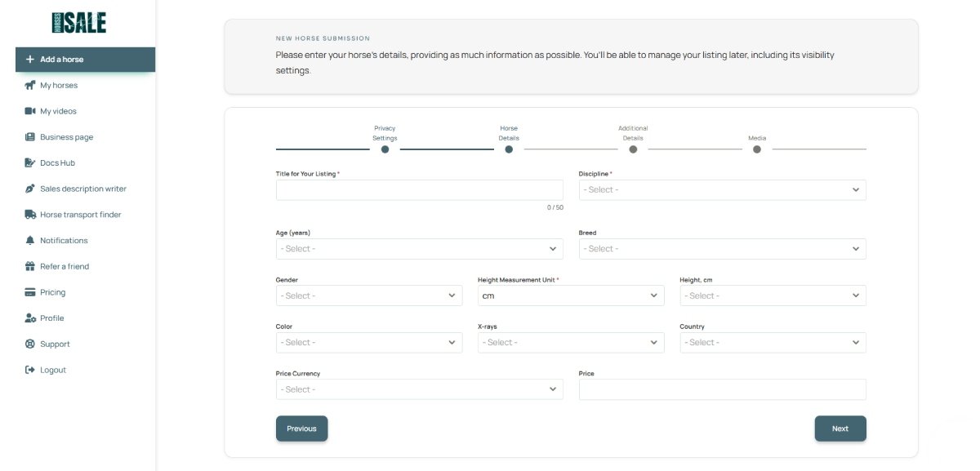Open the Discipline dropdown

point(722,190)
